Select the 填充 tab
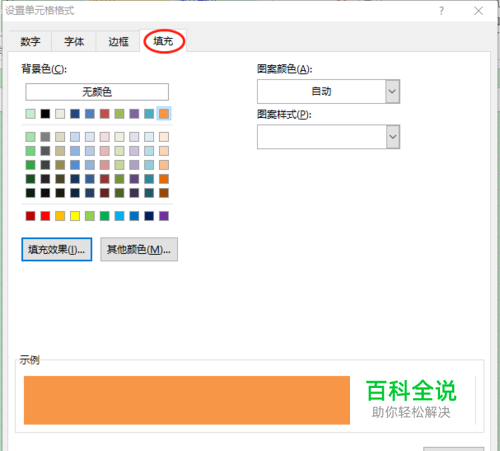Image resolution: width=500 pixels, height=451 pixels. (163, 41)
